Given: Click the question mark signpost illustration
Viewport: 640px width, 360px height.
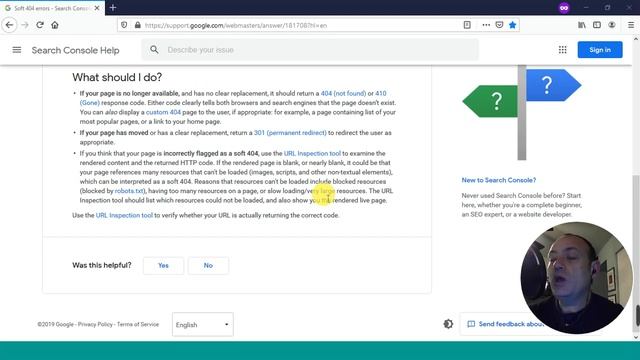Looking at the screenshot, I should tap(522, 112).
